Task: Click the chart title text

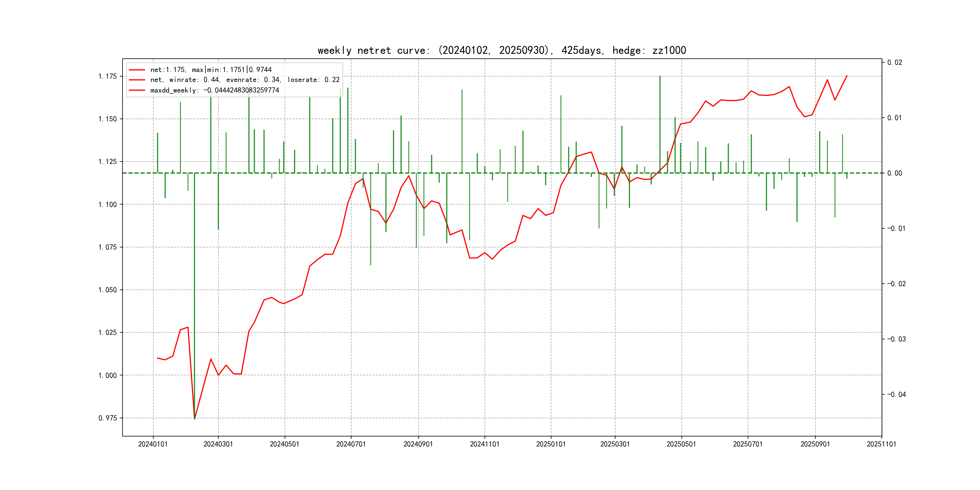Action: pyautogui.click(x=501, y=51)
